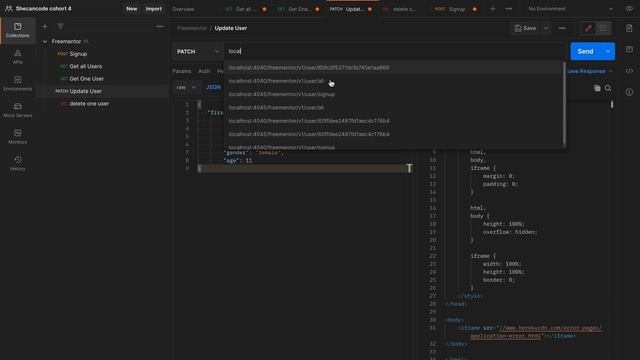Open the Get One User request in the sidebar
Screen dimensions: 640x360
(87, 78)
